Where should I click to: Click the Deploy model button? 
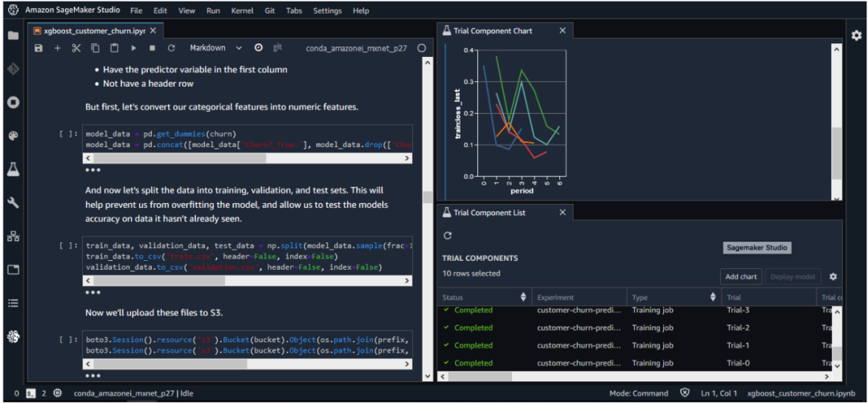(x=792, y=276)
